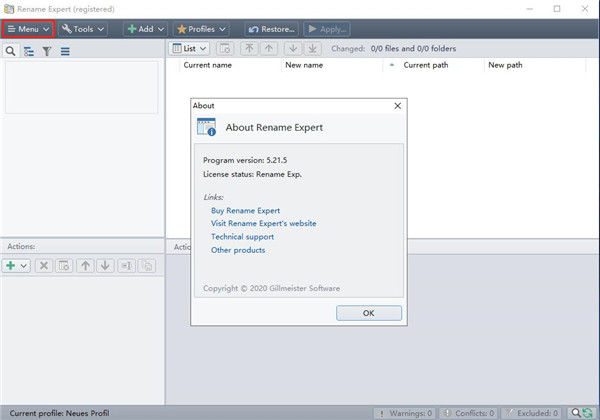Click the rename action icon in Actions toolbar

click(126, 265)
